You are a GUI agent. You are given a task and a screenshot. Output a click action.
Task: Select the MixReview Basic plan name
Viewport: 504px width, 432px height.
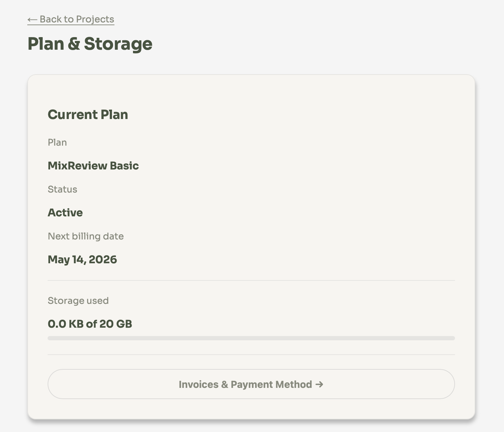tap(93, 166)
